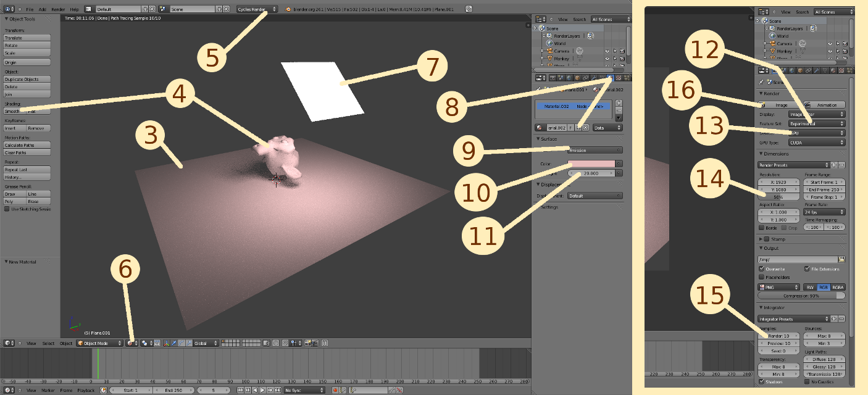The image size is (868, 395).
Task: Click the Strength 20.000 slider field
Action: pyautogui.click(x=591, y=173)
